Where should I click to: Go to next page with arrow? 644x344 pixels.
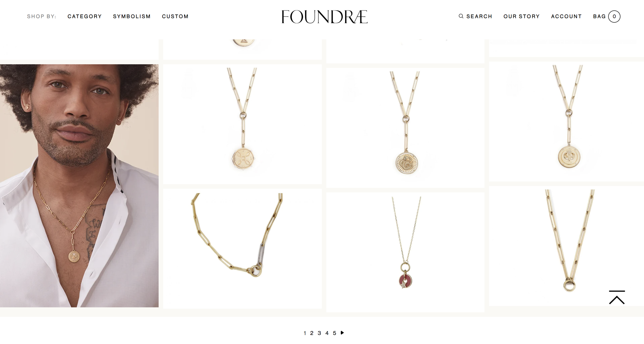point(342,333)
